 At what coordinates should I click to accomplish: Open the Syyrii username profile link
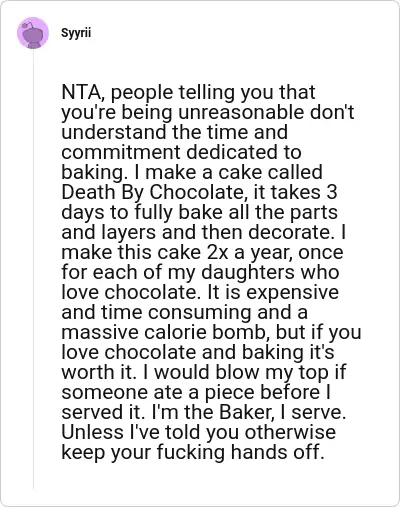click(76, 33)
